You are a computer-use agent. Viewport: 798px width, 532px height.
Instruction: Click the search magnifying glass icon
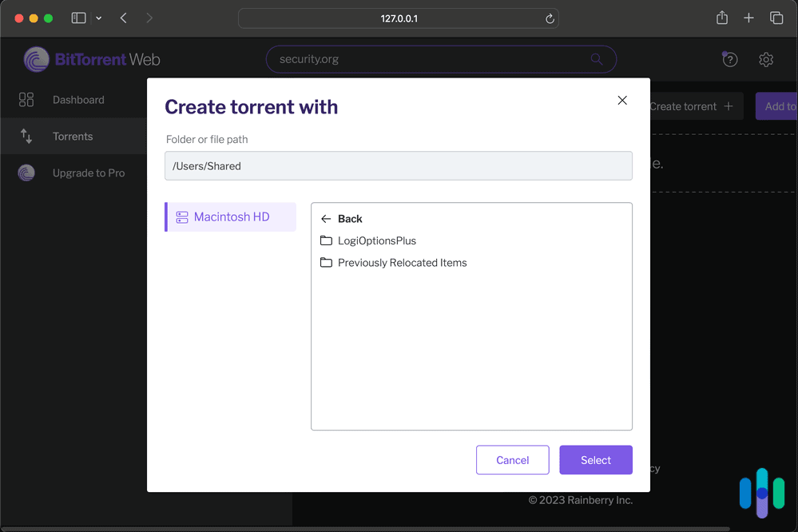point(596,59)
